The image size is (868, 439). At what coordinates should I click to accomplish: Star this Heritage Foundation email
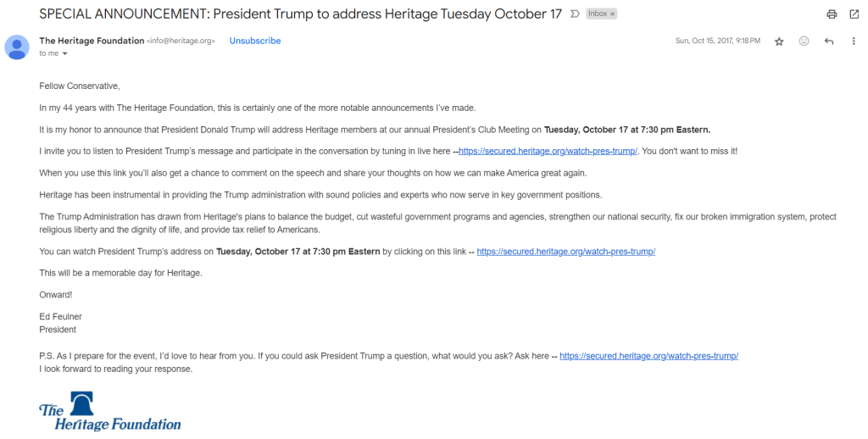[x=780, y=42]
